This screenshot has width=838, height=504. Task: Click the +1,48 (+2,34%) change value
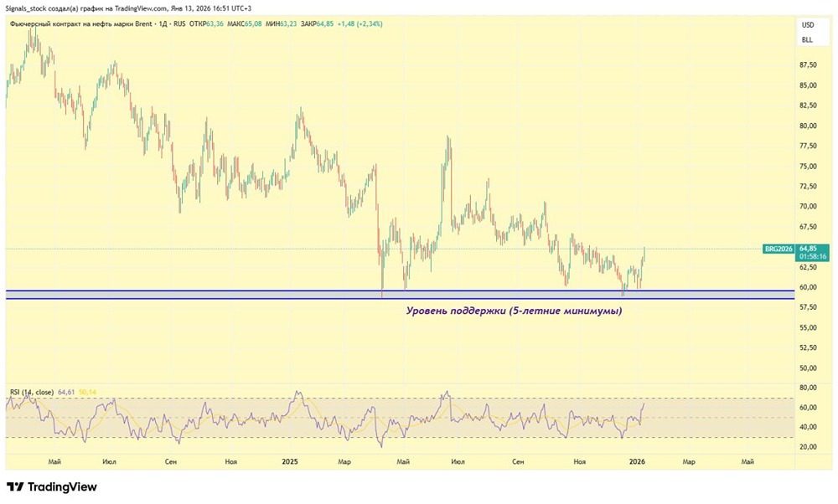click(x=360, y=24)
